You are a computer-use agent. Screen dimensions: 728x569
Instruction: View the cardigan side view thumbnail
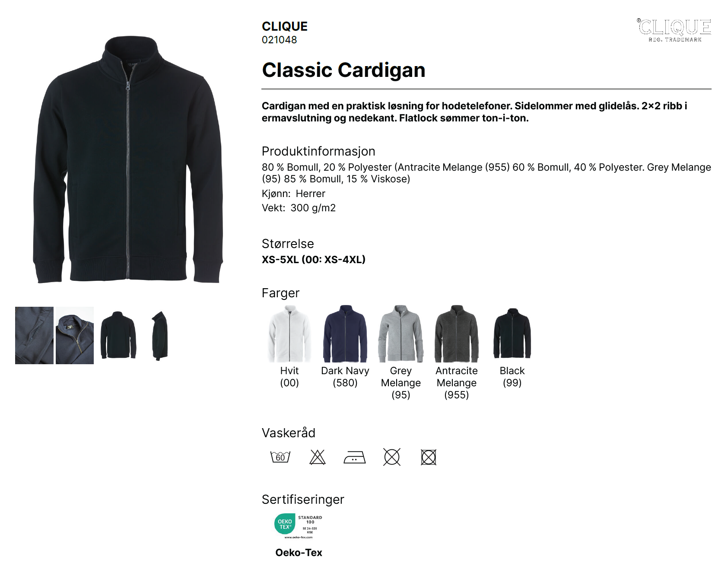click(159, 335)
